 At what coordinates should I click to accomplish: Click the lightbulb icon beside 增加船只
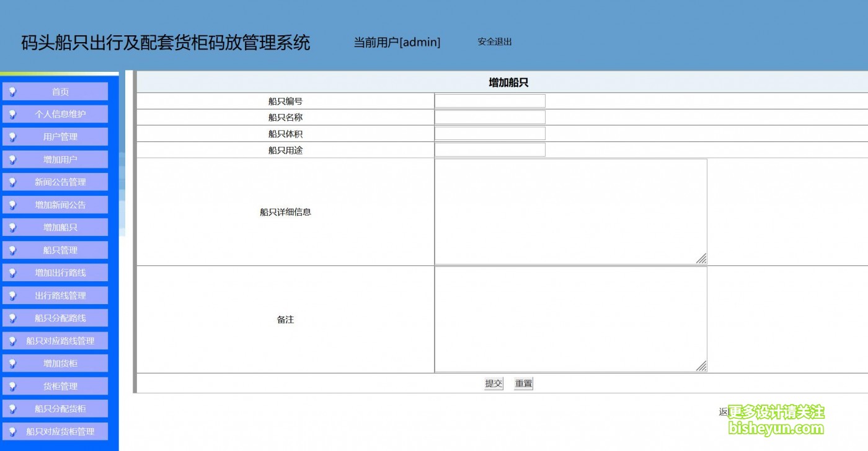(x=12, y=227)
